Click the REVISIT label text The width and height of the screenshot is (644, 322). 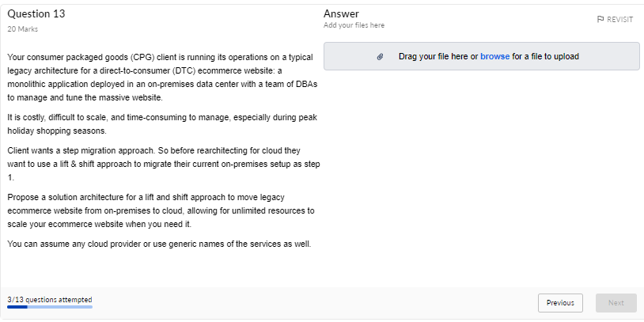tap(620, 19)
